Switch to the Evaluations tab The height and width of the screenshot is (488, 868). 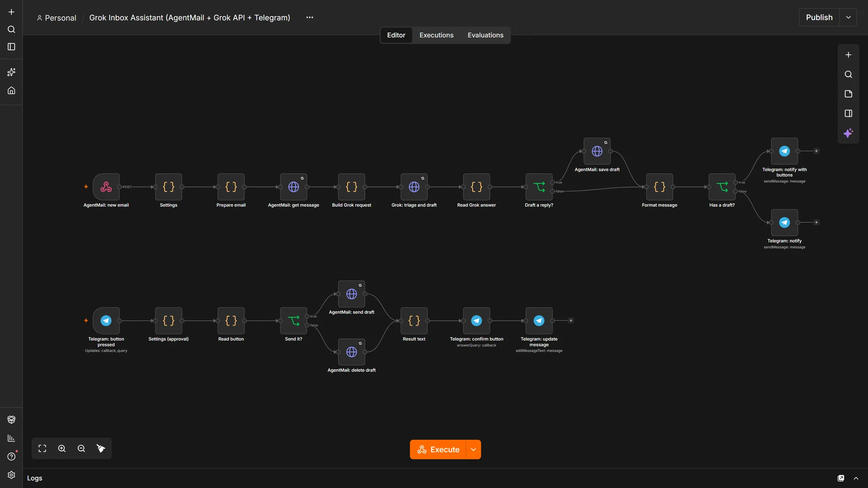(x=485, y=35)
